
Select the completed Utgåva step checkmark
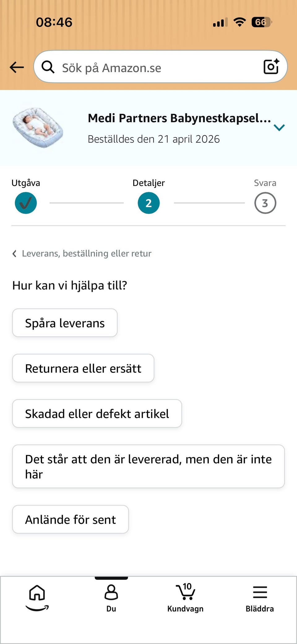[x=26, y=203]
